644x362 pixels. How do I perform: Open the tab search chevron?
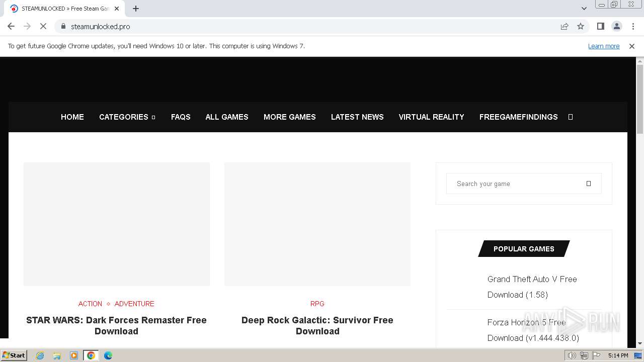pyautogui.click(x=584, y=9)
